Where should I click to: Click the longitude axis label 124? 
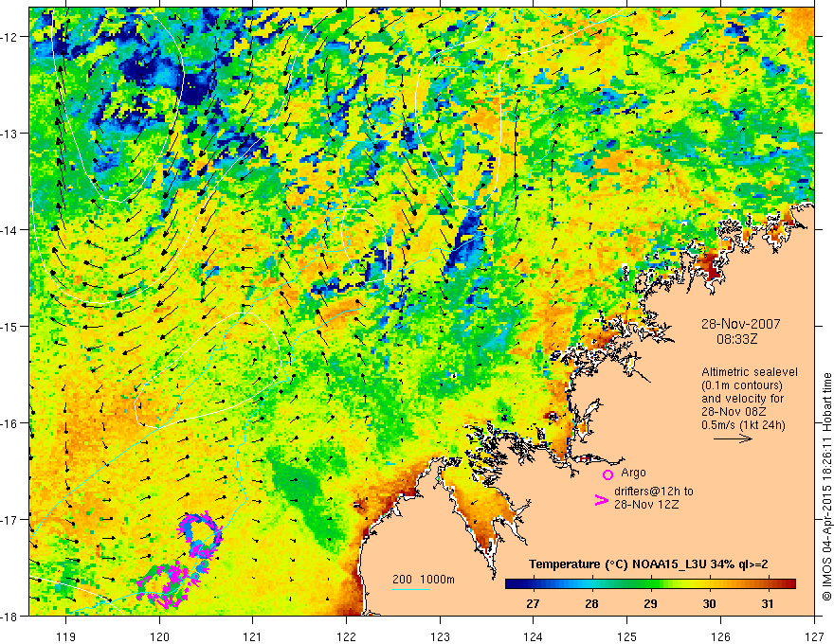point(534,636)
